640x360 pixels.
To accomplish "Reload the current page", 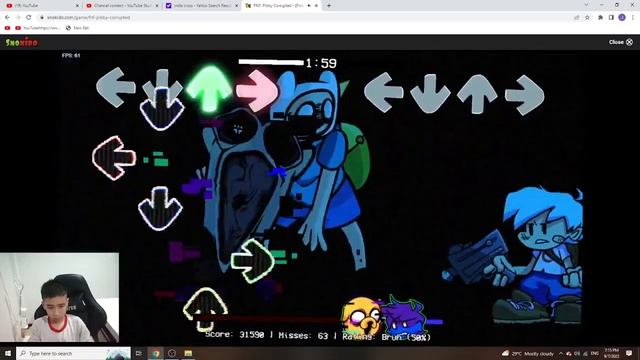I will [29, 18].
